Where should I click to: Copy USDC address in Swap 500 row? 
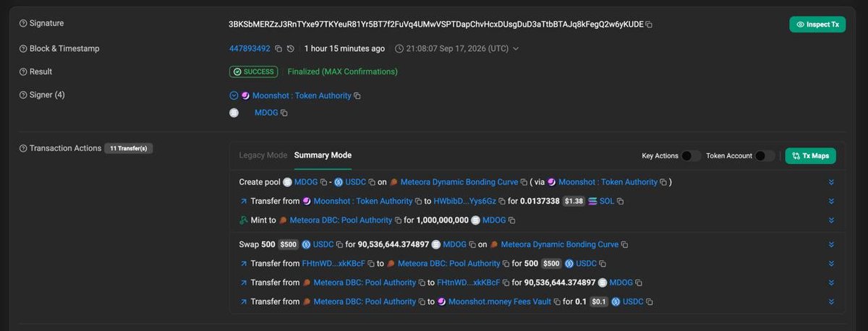(x=339, y=244)
